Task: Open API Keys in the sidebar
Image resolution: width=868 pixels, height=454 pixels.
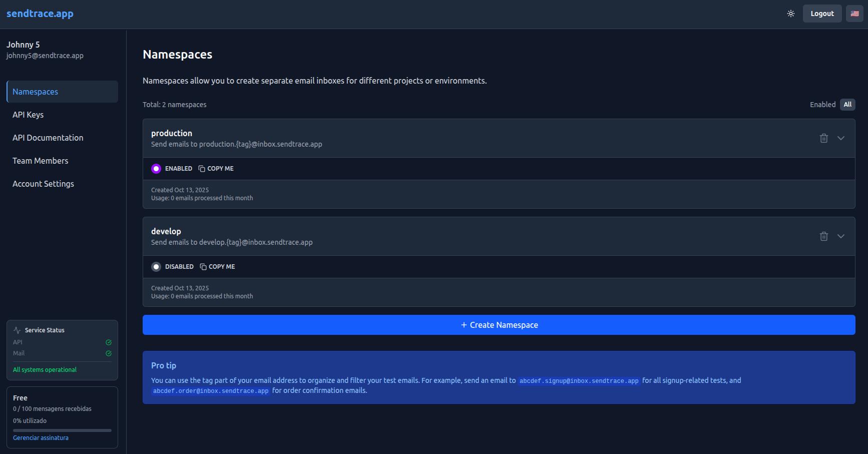Action: point(28,115)
